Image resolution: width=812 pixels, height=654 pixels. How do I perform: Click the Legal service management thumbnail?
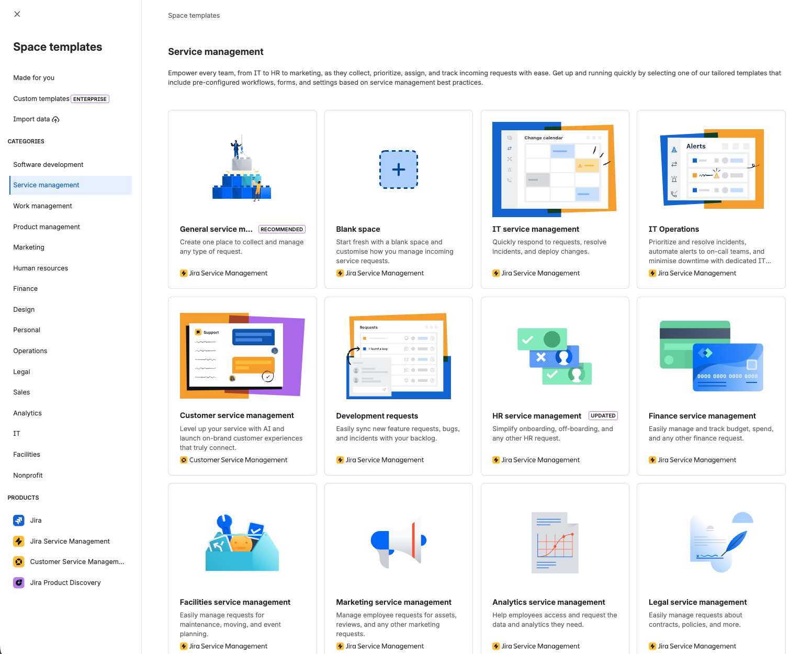coord(710,543)
